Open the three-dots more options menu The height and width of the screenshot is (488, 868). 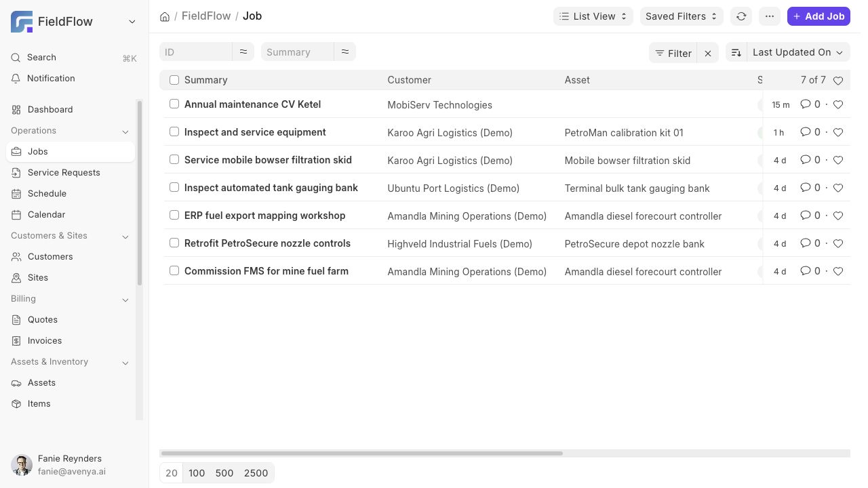[x=770, y=16]
